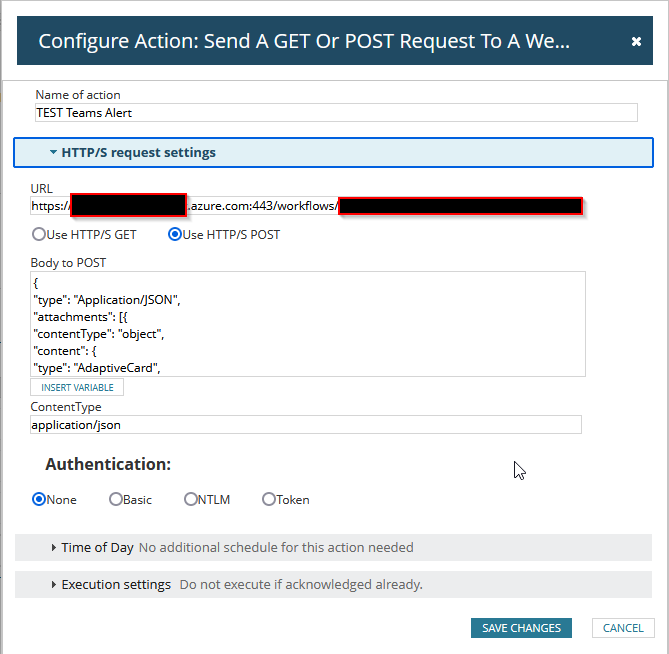Screen dimensions: 669x654
Task: Click into the URL input field
Action: point(306,206)
